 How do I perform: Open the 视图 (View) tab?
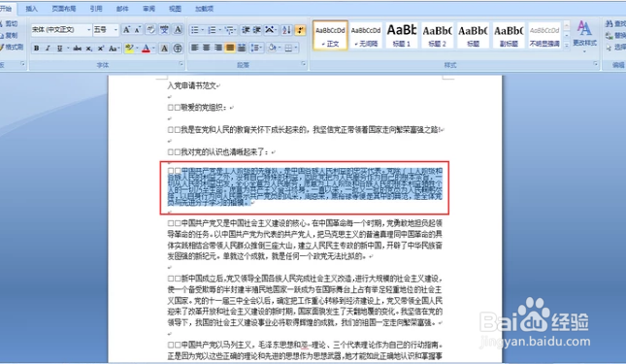click(176, 9)
